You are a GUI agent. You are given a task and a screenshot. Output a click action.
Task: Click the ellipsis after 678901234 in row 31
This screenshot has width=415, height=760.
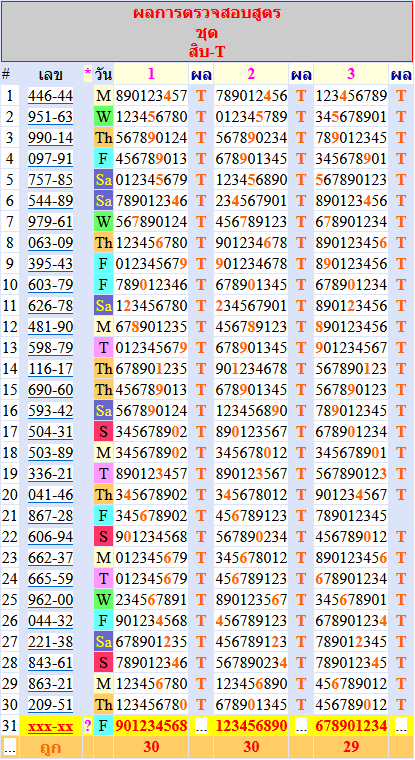click(x=401, y=726)
